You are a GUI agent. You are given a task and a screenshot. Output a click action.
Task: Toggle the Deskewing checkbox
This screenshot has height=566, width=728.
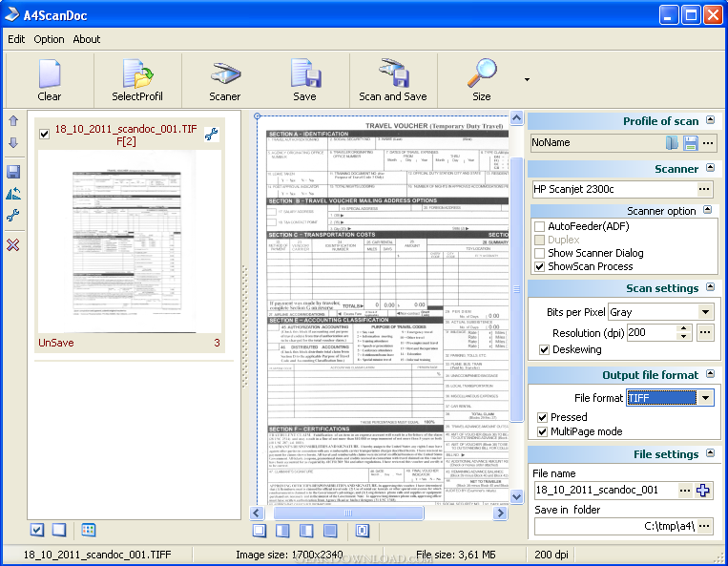tap(544, 349)
